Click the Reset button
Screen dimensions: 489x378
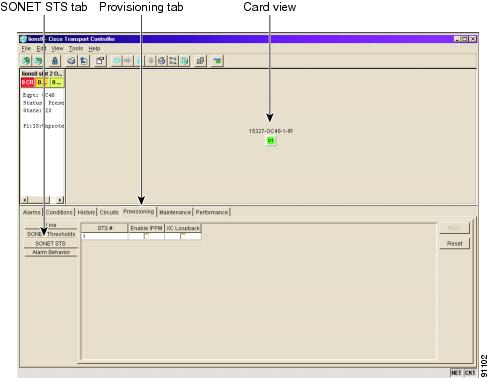click(x=454, y=244)
